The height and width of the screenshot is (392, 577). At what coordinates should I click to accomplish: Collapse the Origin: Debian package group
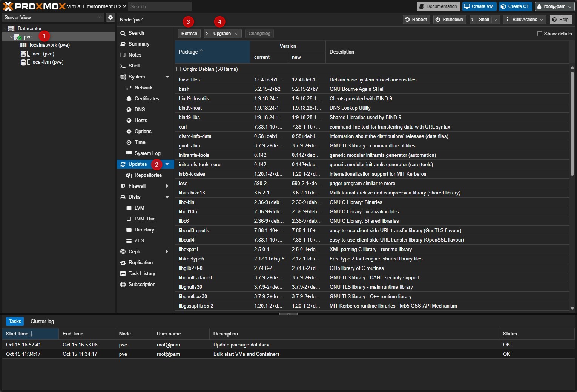179,69
